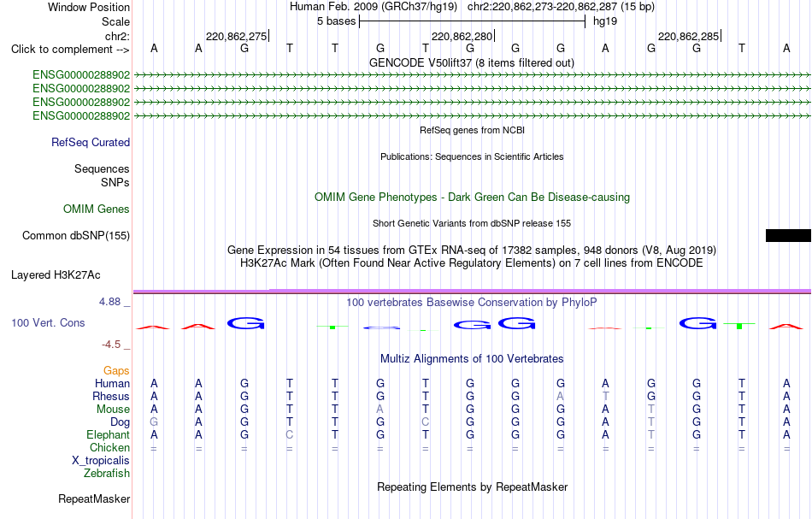Click the grey A in Mouse row
This screenshot has height=519, width=812.
point(380,410)
